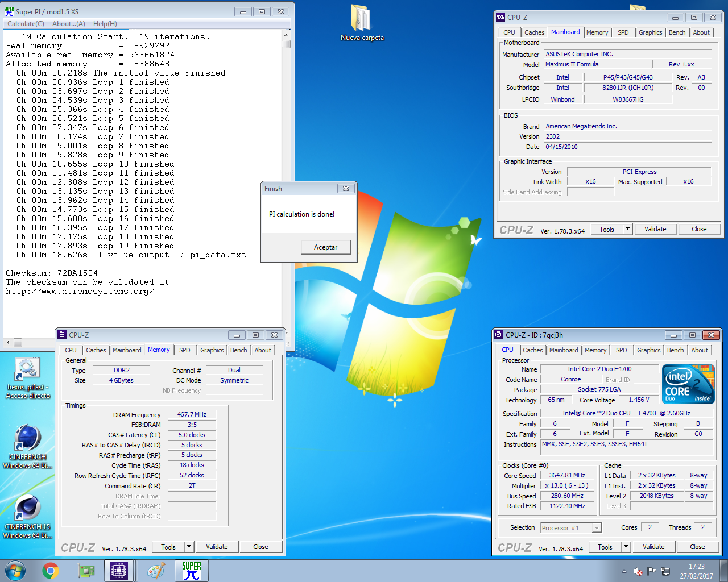The height and width of the screenshot is (582, 728).
Task: Click the Memory CPU-Z window title icon
Action: coord(62,335)
